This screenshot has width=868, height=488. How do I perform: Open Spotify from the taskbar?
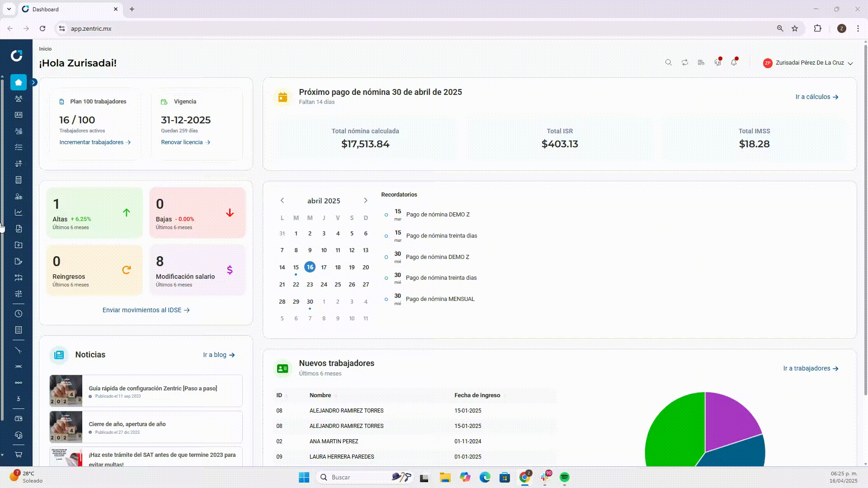pyautogui.click(x=564, y=477)
